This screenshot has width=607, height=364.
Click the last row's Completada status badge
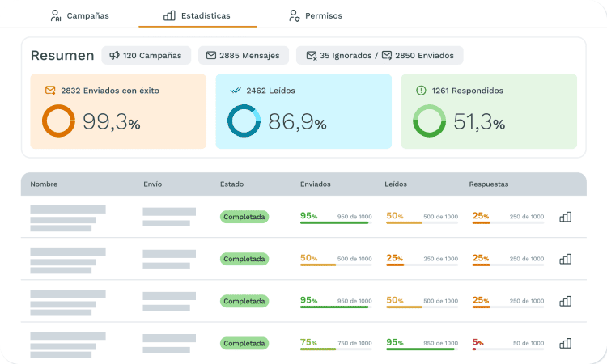[244, 343]
